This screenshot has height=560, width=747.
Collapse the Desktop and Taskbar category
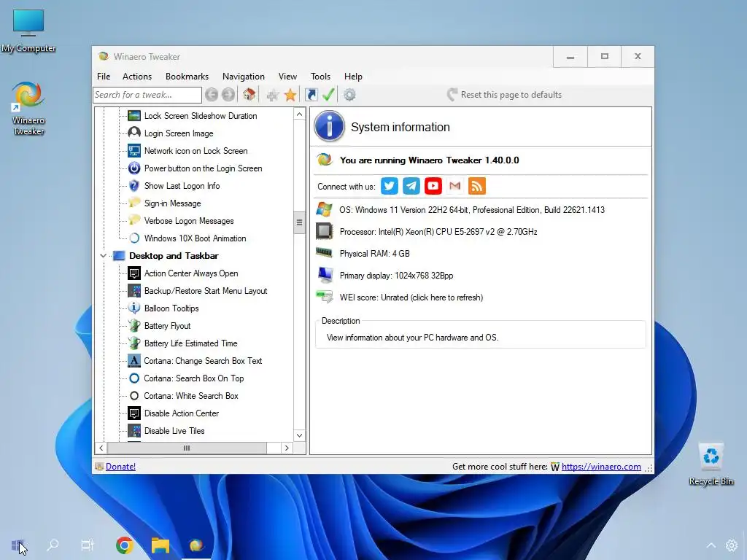pyautogui.click(x=103, y=256)
